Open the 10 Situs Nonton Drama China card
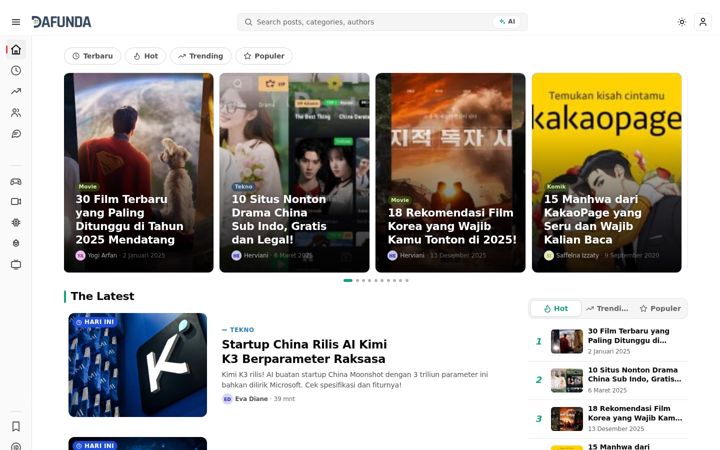 tap(294, 173)
